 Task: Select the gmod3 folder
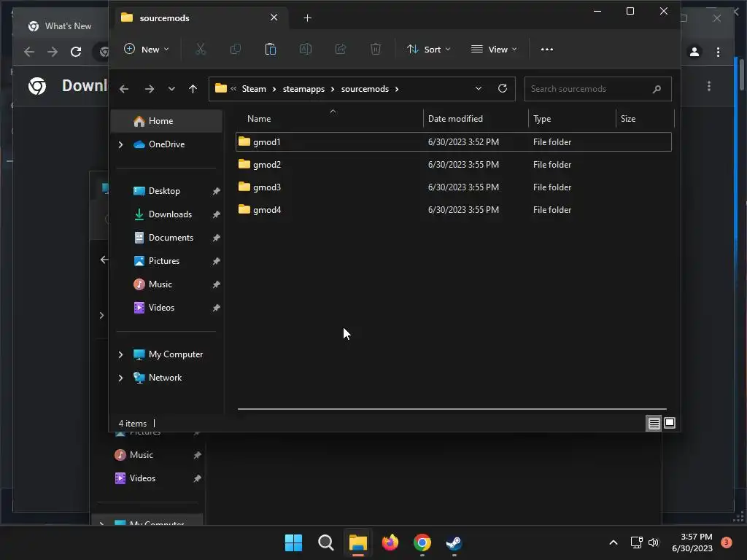[454, 187]
